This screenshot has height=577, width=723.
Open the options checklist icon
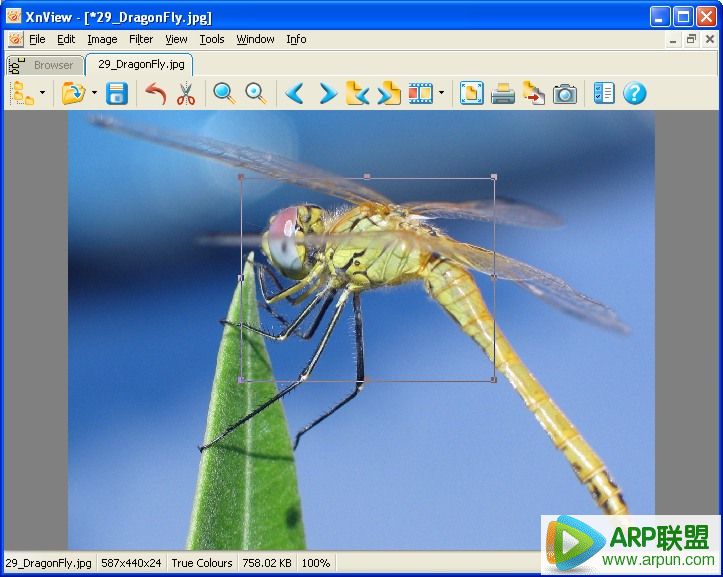(604, 93)
